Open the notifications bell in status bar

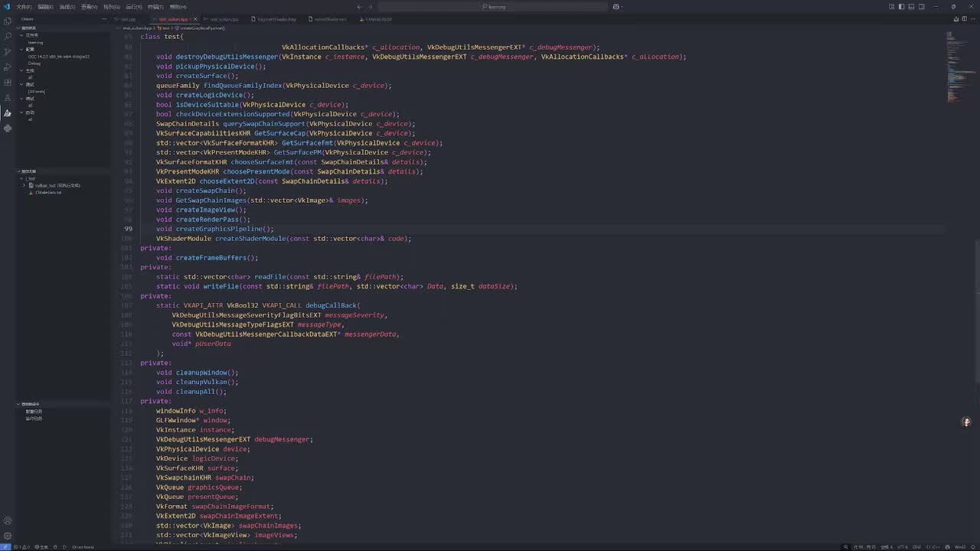coord(973,547)
